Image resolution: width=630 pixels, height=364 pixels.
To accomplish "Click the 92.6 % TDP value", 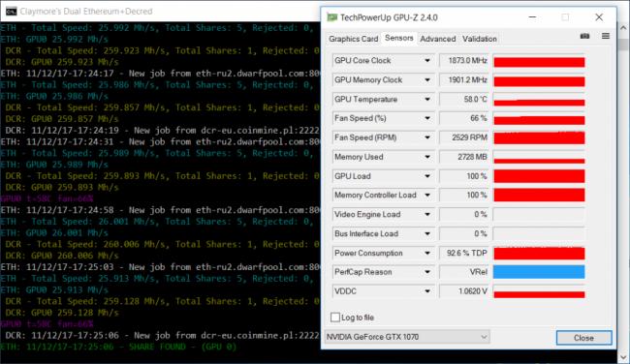I will 463,253.
